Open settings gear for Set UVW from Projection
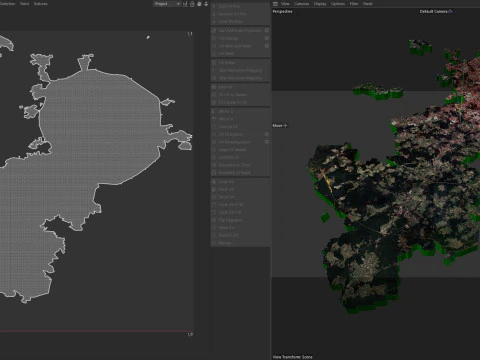 coord(267,30)
